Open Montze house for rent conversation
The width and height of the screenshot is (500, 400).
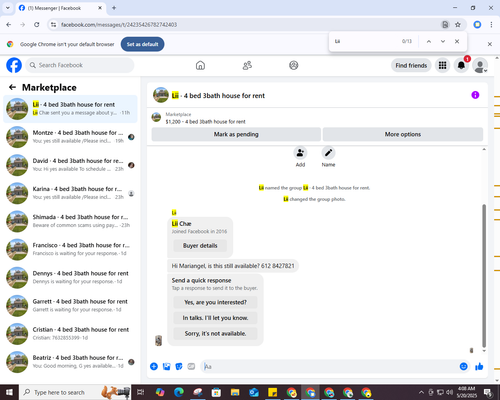(x=70, y=137)
